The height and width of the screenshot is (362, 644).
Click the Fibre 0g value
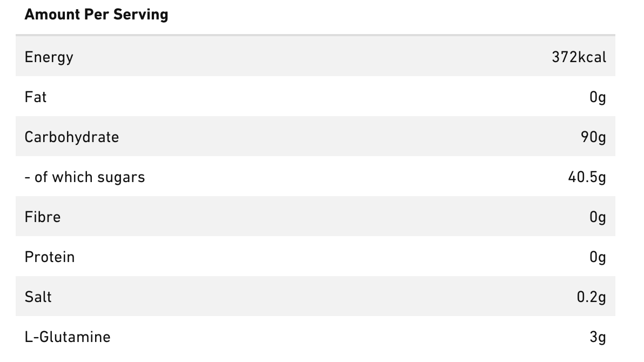pos(598,217)
